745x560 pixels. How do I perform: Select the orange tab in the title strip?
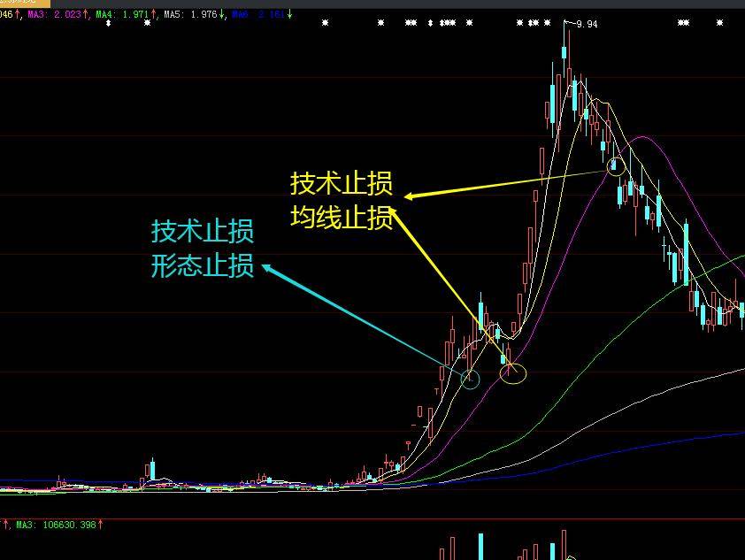[25, 3]
